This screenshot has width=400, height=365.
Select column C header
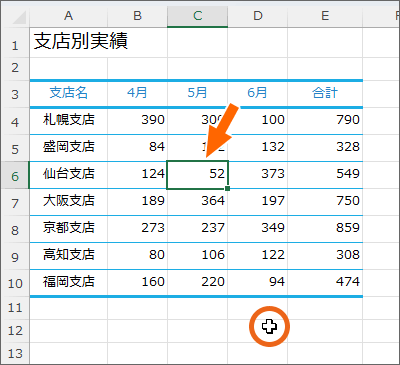198,16
